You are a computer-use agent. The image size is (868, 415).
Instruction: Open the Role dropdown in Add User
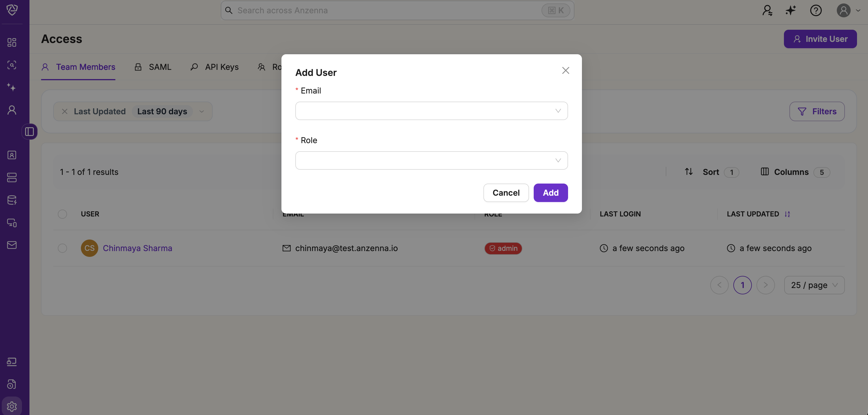[x=431, y=160]
